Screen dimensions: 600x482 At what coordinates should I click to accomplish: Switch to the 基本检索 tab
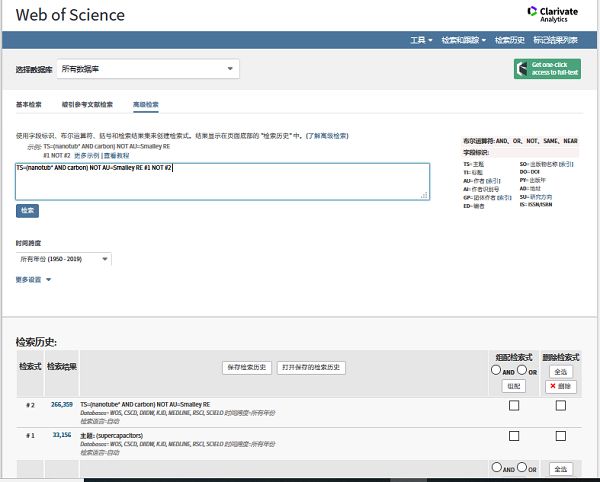[x=29, y=104]
